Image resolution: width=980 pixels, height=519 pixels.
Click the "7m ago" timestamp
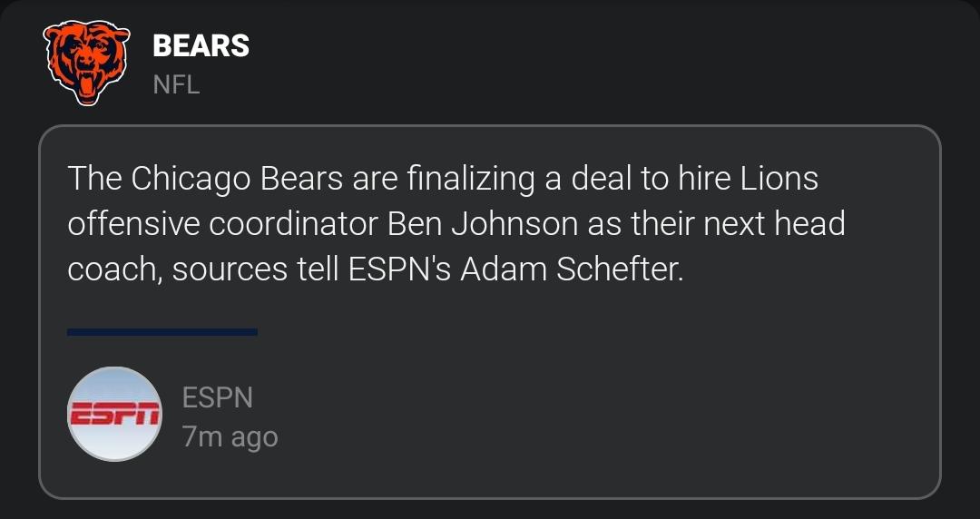point(230,437)
